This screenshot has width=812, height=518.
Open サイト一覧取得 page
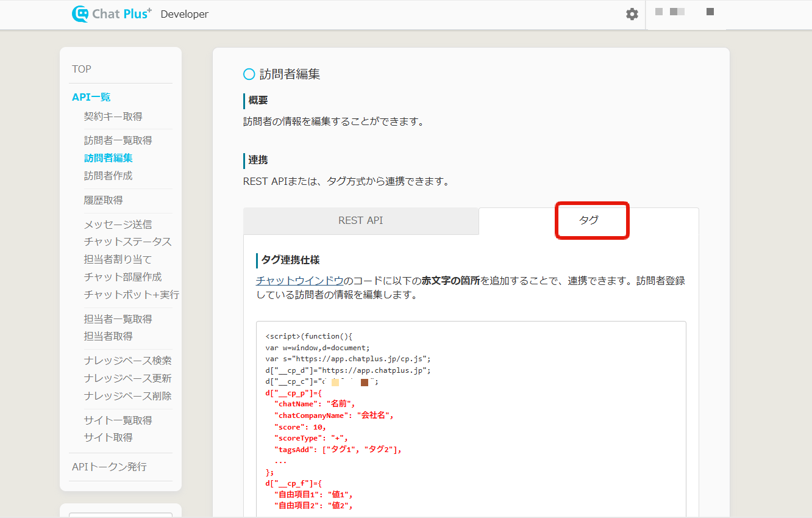pos(118,420)
